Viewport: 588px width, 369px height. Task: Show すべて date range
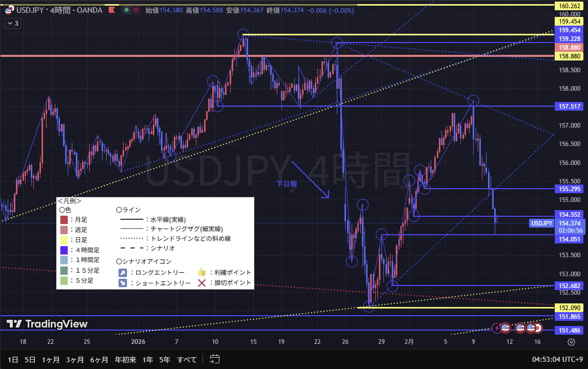pos(187,359)
